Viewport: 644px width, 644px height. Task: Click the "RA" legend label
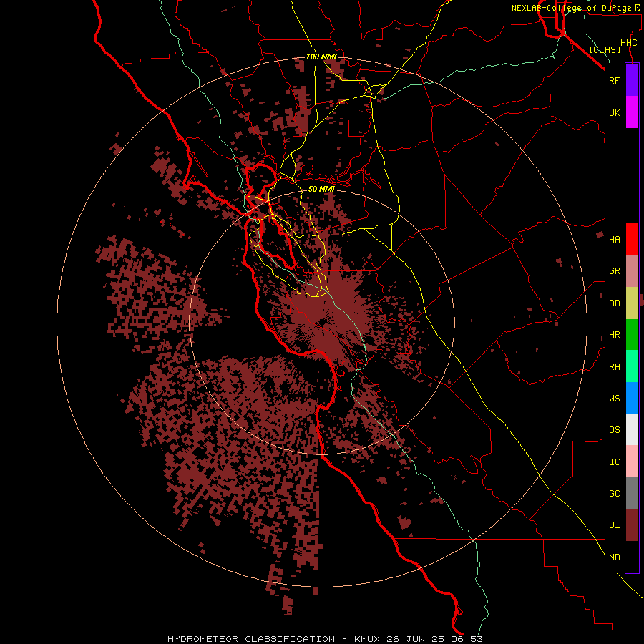click(x=614, y=366)
